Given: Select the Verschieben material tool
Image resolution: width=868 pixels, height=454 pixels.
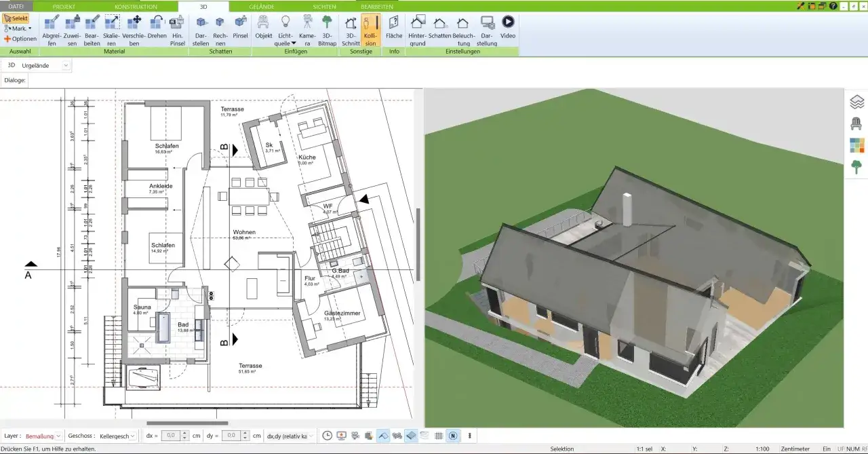Looking at the screenshot, I should [134, 30].
